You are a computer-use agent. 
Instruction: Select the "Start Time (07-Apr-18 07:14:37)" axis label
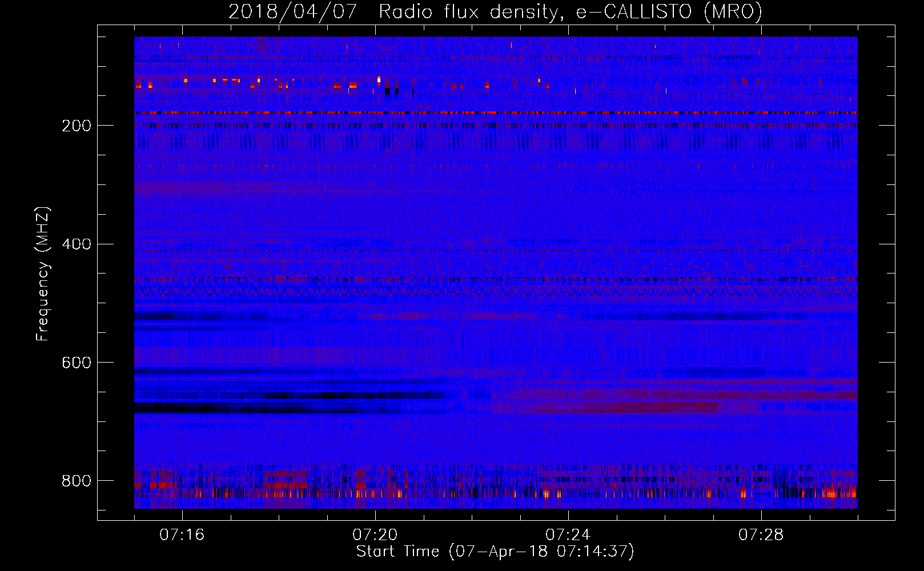(x=495, y=552)
